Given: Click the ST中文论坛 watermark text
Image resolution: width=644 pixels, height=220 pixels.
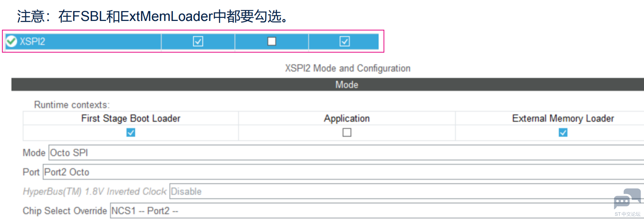Looking at the screenshot, I should (x=627, y=214).
